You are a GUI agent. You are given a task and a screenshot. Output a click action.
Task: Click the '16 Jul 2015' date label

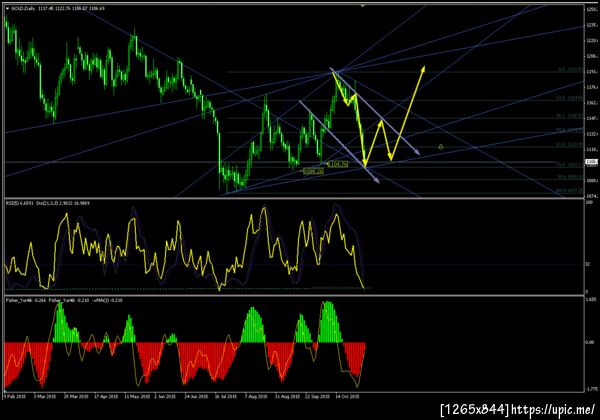pos(226,397)
